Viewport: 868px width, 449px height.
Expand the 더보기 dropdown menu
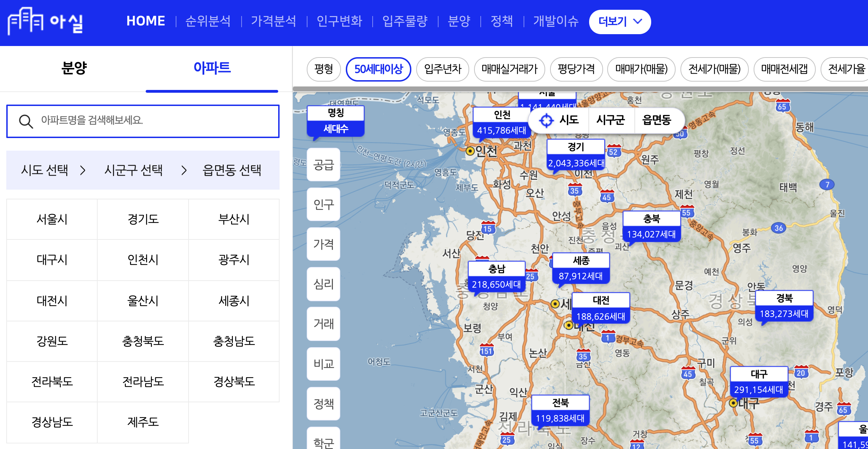[x=619, y=22]
